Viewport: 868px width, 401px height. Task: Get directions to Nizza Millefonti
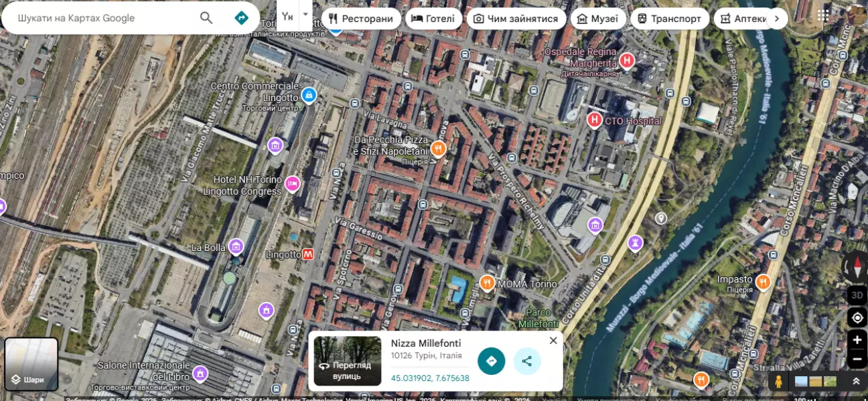pos(492,362)
